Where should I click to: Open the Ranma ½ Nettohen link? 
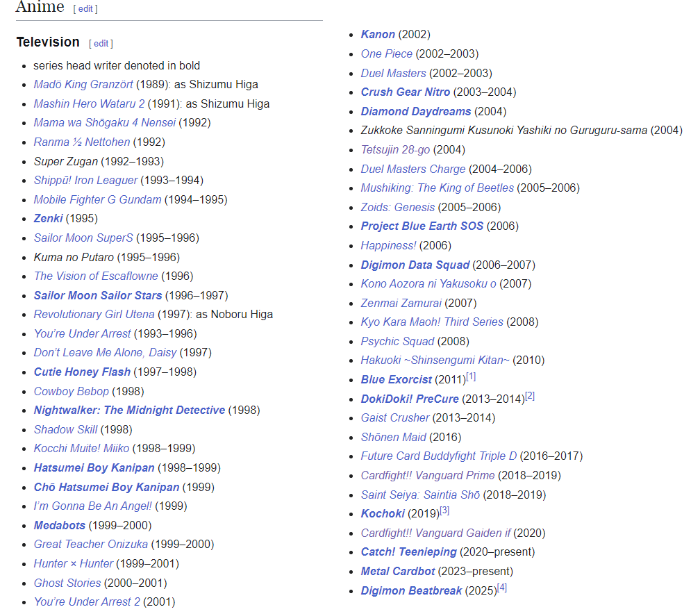point(82,142)
